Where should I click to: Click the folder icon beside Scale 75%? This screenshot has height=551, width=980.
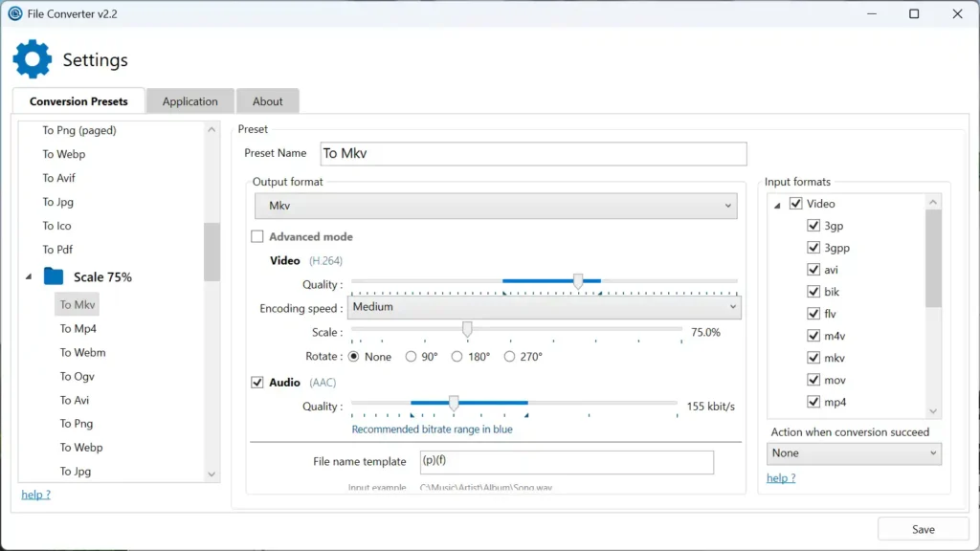point(53,276)
